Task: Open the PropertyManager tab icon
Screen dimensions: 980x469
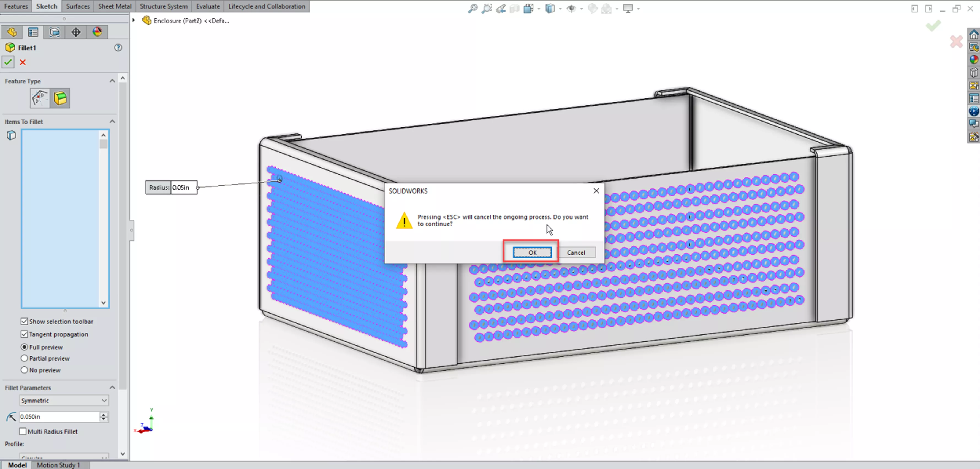Action: (x=33, y=32)
